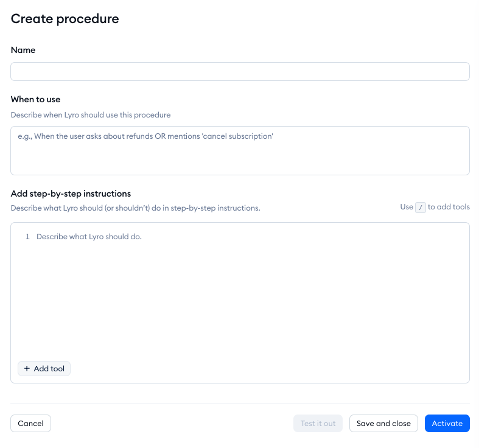Cancel the procedure creation

coord(30,423)
